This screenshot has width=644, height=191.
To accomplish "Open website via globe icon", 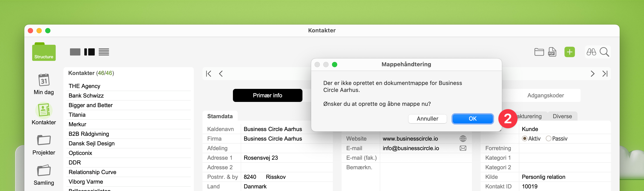I will (463, 138).
